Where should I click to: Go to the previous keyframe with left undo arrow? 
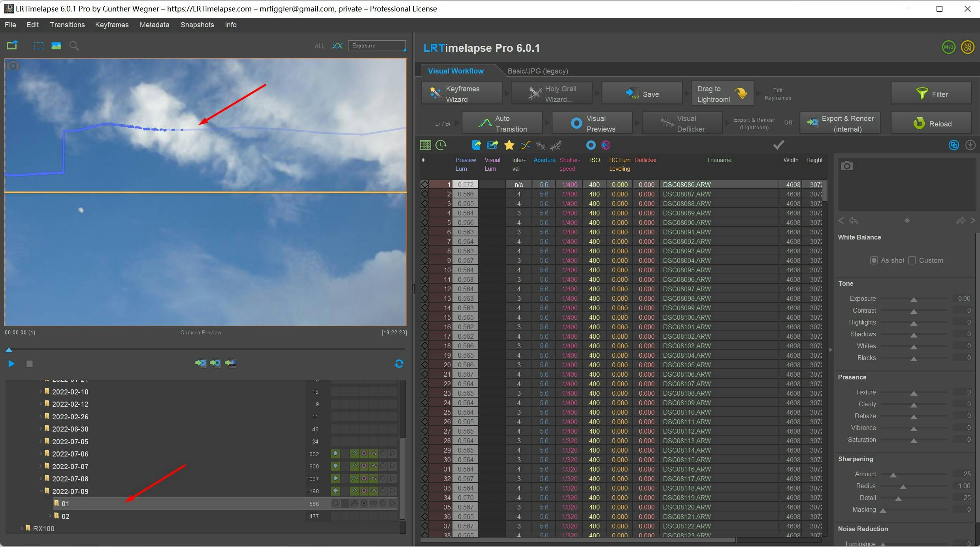pos(854,221)
